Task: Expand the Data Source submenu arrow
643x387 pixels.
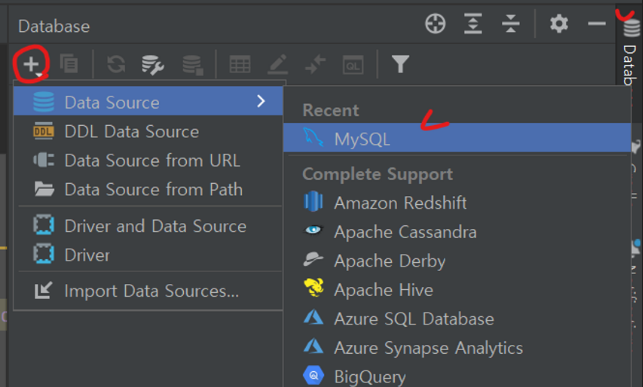Action: (261, 101)
